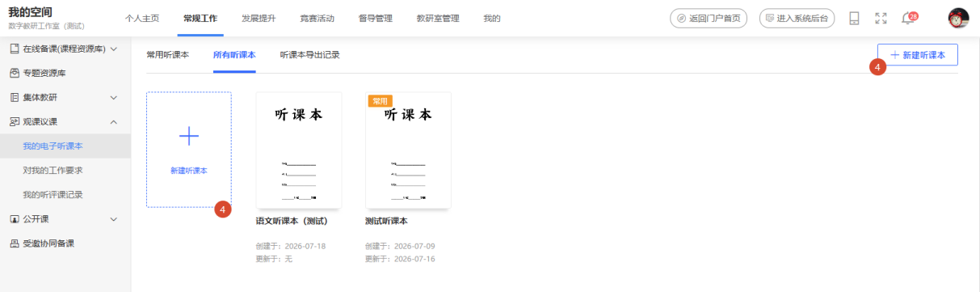Switch to 听课本导出记录 tab

[309, 55]
